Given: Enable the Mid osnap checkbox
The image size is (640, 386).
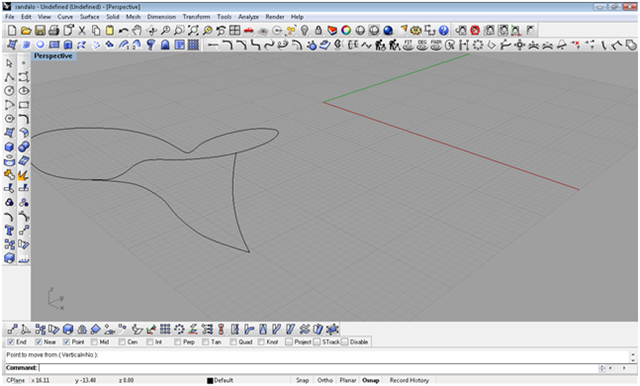Looking at the screenshot, I should click(94, 342).
